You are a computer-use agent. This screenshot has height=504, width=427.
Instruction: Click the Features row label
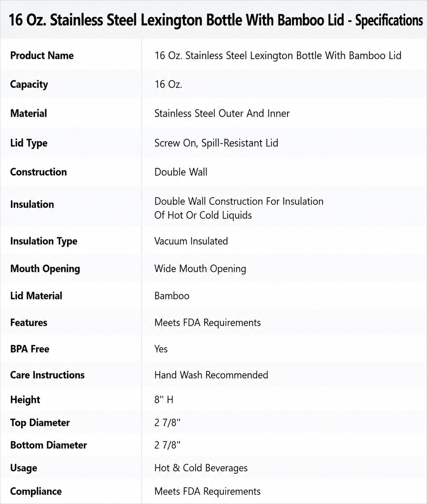[x=29, y=322]
